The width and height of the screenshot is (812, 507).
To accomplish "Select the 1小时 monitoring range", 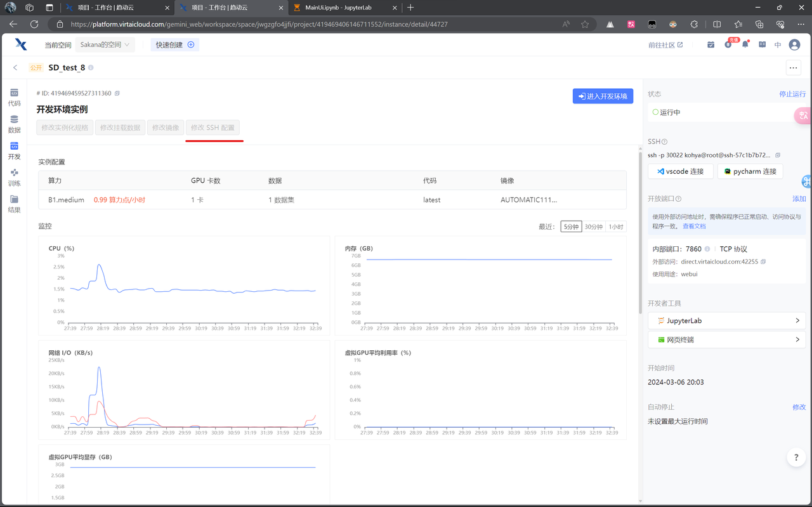I will (615, 227).
